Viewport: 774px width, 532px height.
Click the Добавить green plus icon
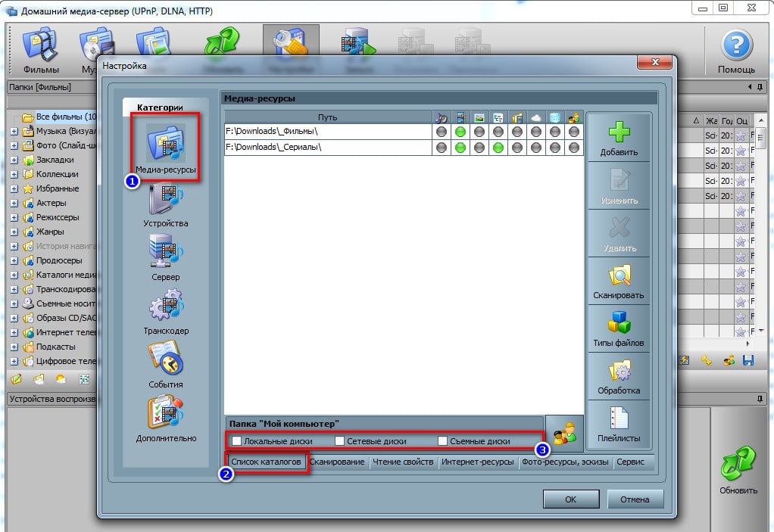click(619, 132)
